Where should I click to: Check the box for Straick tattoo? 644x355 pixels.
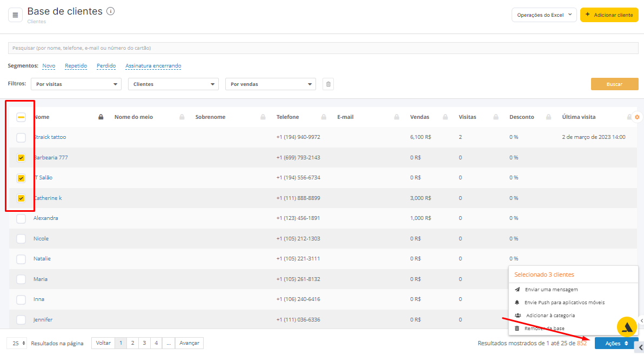tap(21, 137)
